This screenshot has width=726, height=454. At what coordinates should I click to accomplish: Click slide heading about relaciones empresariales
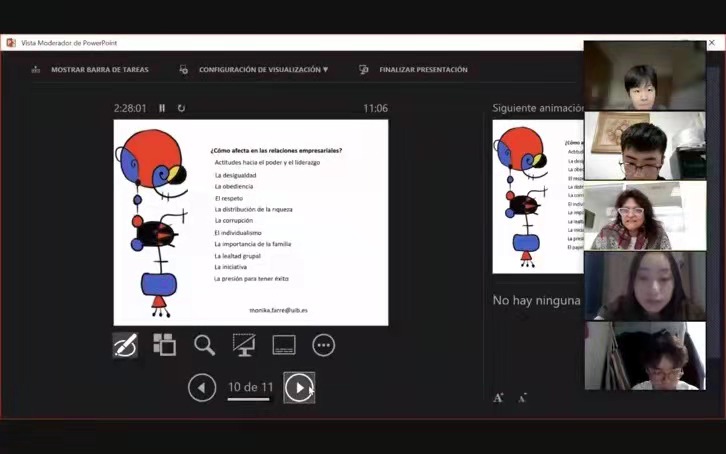coord(276,150)
